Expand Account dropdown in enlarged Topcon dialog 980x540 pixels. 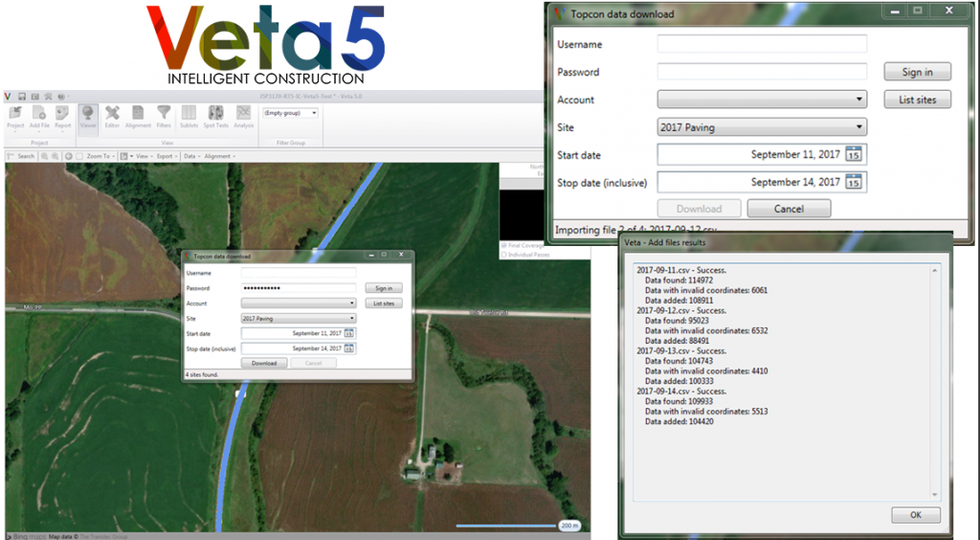click(x=762, y=100)
